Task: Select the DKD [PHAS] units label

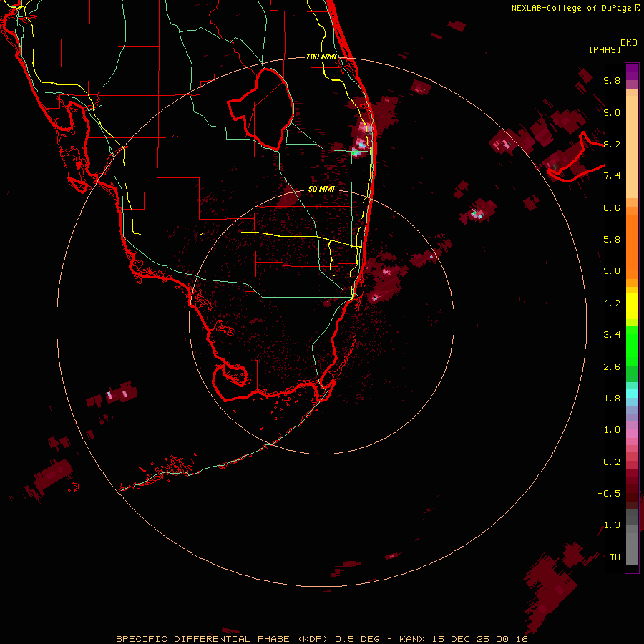Action: click(613, 47)
